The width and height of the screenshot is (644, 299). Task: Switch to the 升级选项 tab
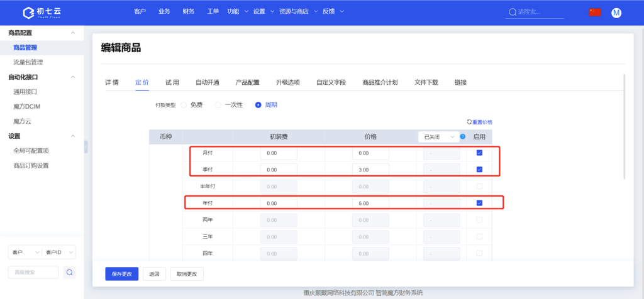pyautogui.click(x=288, y=82)
